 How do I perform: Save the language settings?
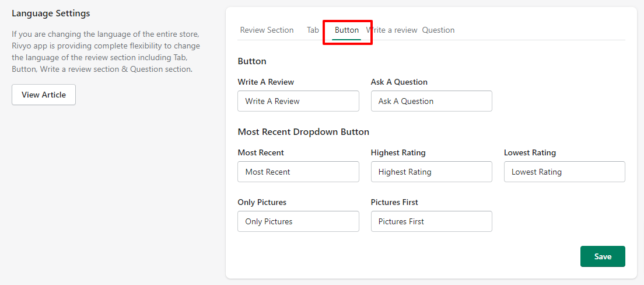(x=603, y=256)
